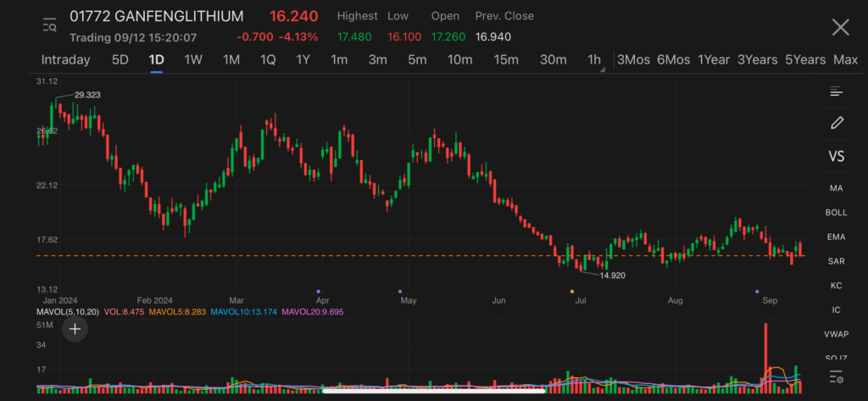
Task: Select the 1M chart period
Action: point(231,60)
